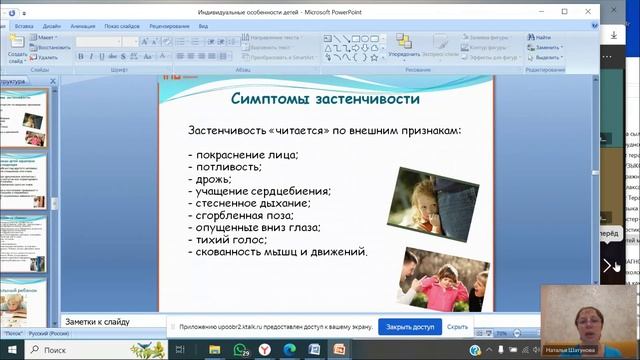Select the Oval shape in gallery
Screen dimensions: 640x360
(x=365, y=39)
